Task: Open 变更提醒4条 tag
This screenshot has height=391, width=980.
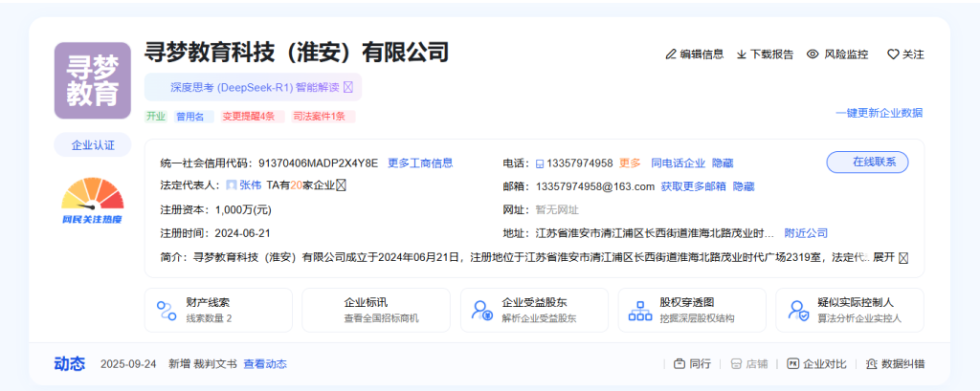Action: coord(252,117)
